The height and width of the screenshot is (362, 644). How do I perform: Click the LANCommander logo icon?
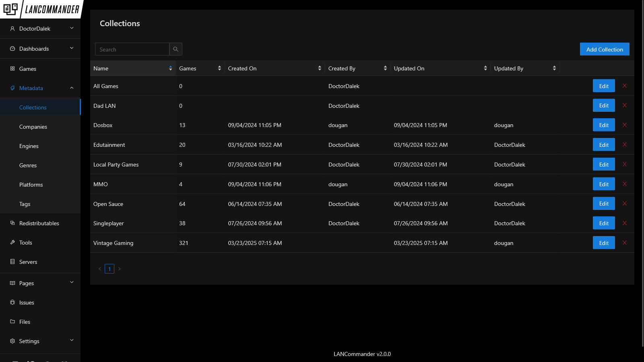10,9
